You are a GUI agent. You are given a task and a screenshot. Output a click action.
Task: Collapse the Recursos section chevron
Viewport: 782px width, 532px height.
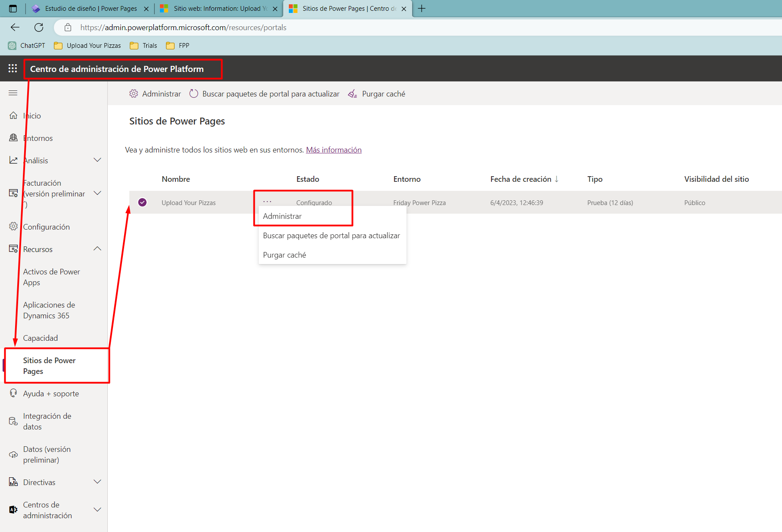(x=97, y=249)
